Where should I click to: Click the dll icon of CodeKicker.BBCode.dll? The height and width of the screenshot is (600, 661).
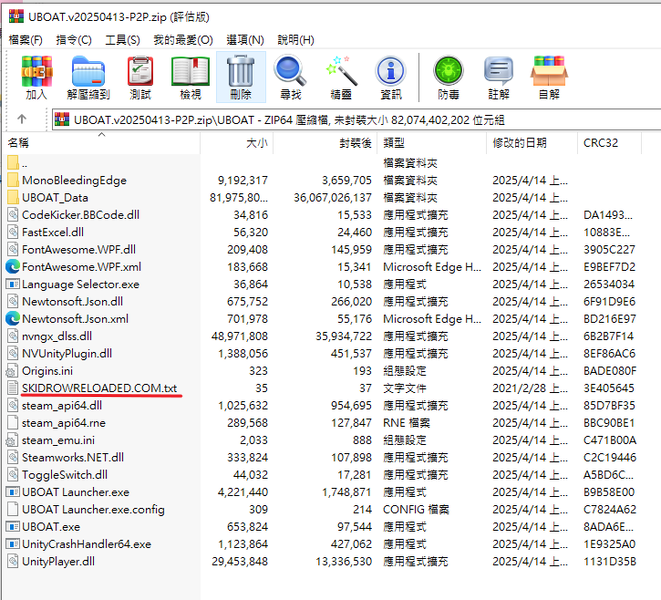pyautogui.click(x=13, y=215)
